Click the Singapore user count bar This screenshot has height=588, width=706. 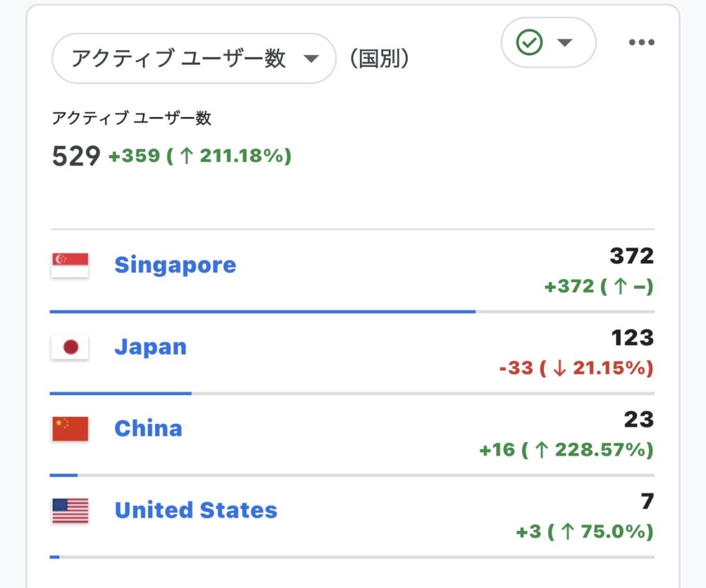click(x=262, y=312)
